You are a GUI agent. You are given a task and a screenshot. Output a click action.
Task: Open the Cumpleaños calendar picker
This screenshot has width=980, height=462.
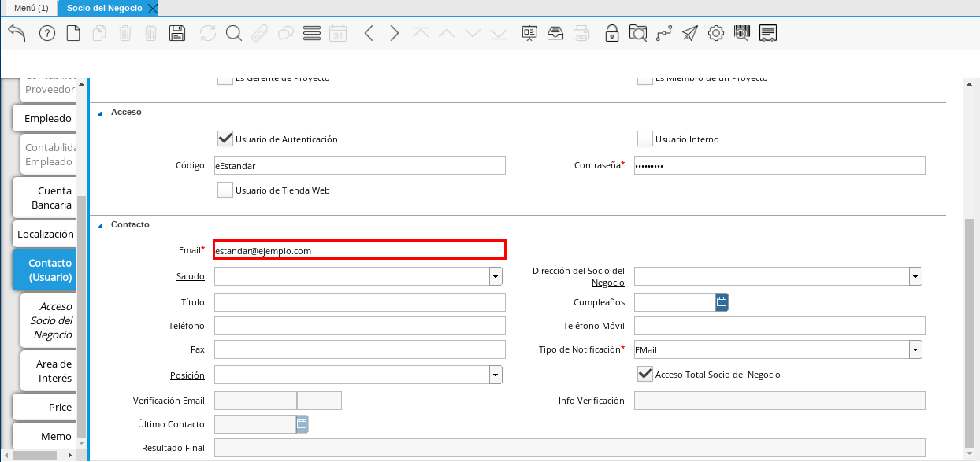coord(722,302)
